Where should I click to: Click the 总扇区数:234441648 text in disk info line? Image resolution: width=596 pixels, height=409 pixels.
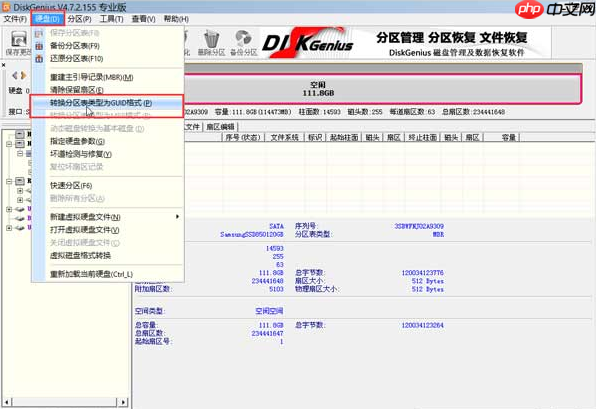(x=473, y=112)
